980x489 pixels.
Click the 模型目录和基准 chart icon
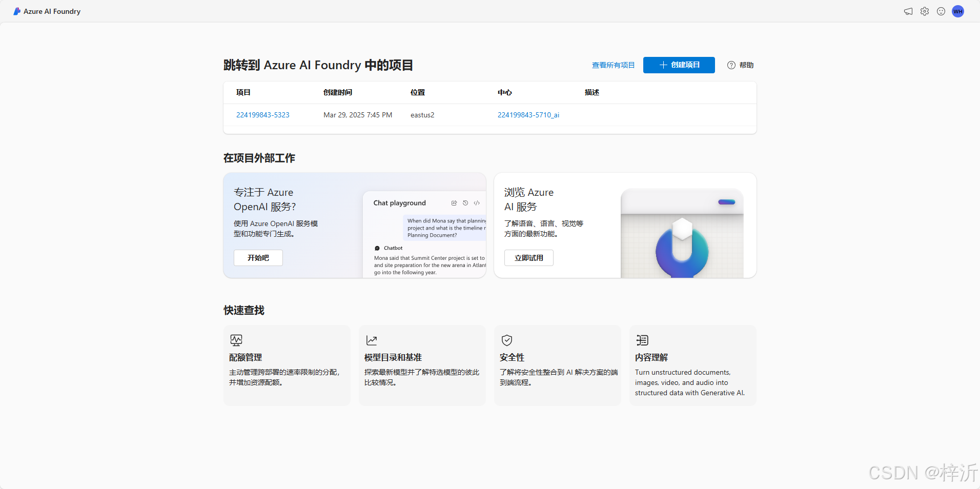coord(372,340)
